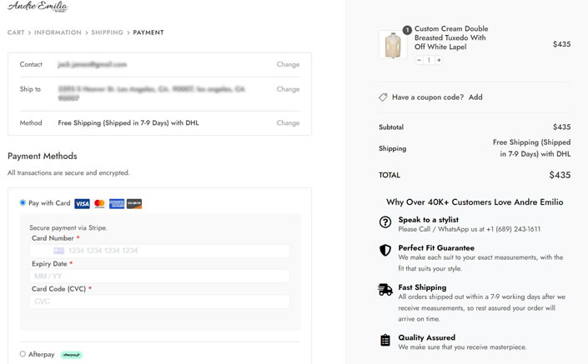The height and width of the screenshot is (364, 588).
Task: Go to Cart breadcrumb step
Action: tap(16, 32)
